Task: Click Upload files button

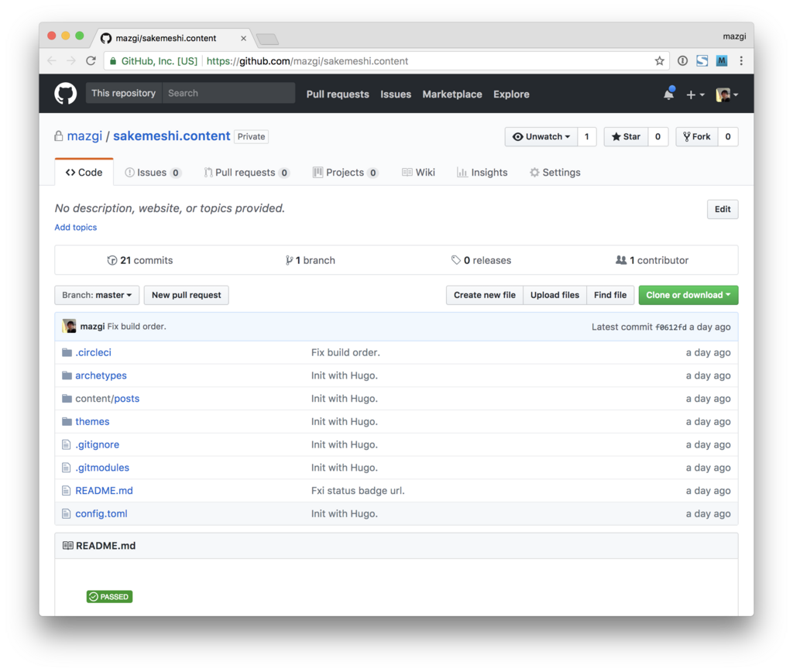Action: (x=554, y=295)
